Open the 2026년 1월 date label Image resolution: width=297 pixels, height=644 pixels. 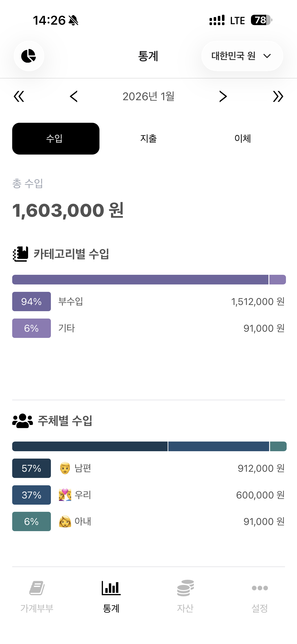(148, 97)
